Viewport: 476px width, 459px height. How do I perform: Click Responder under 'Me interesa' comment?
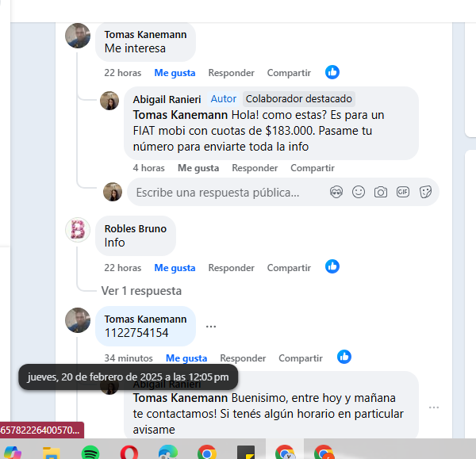231,73
